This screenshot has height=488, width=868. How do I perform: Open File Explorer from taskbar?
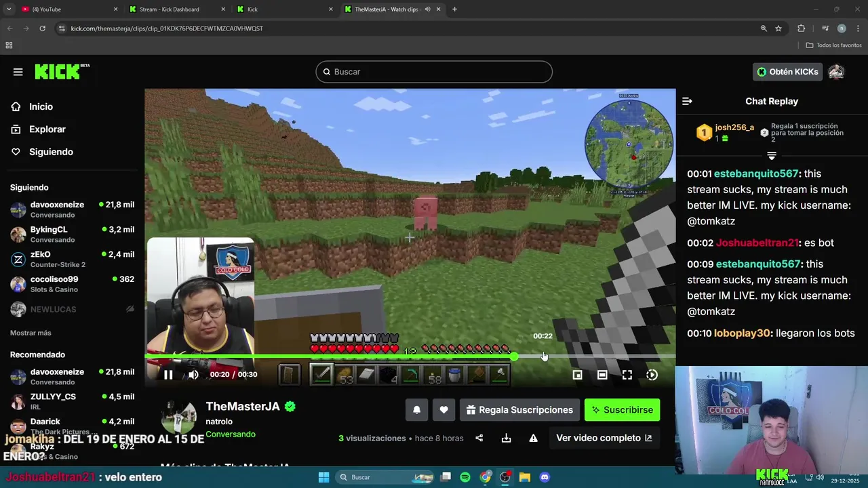tap(525, 477)
